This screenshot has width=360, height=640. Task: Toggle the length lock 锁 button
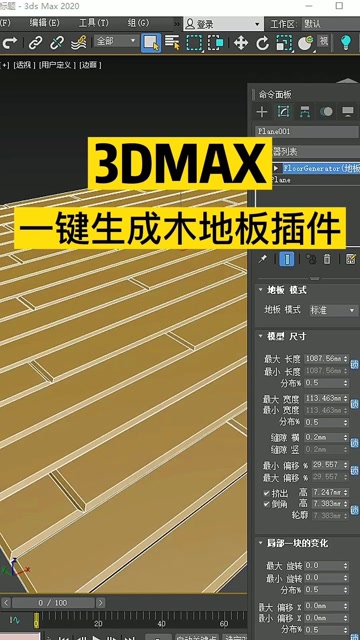(x=355, y=364)
